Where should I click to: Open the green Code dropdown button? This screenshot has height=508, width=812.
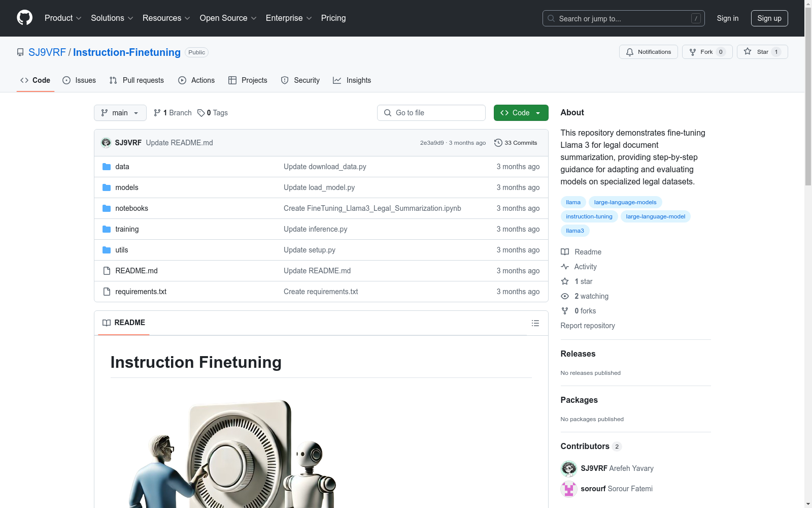521,113
